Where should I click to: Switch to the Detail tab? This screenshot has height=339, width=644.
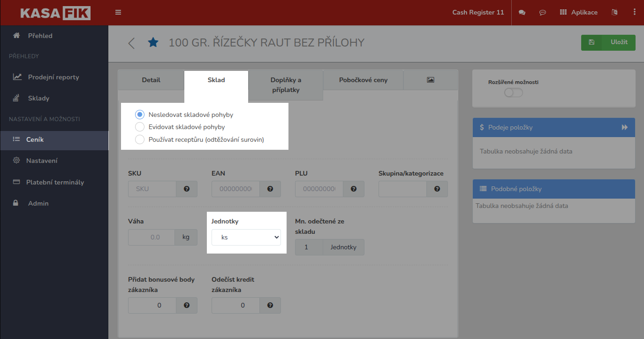pyautogui.click(x=151, y=80)
